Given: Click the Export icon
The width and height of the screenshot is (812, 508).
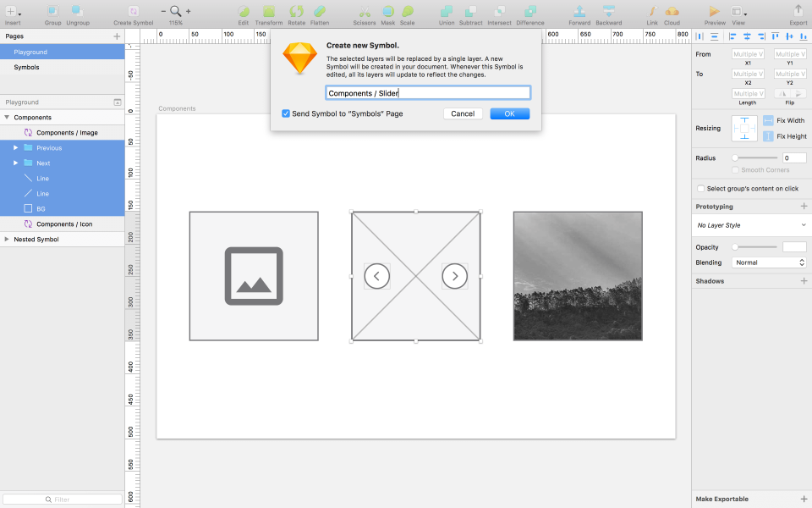Looking at the screenshot, I should tap(798, 12).
